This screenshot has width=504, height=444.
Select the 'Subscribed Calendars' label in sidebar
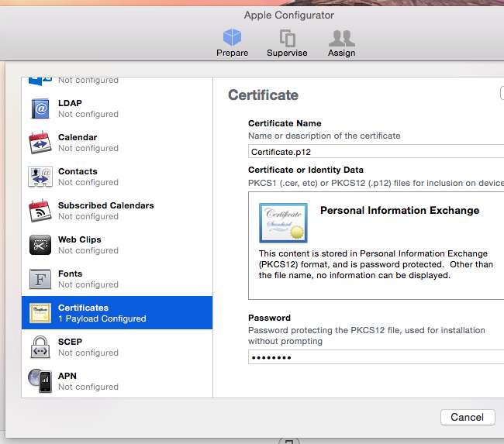click(x=105, y=205)
